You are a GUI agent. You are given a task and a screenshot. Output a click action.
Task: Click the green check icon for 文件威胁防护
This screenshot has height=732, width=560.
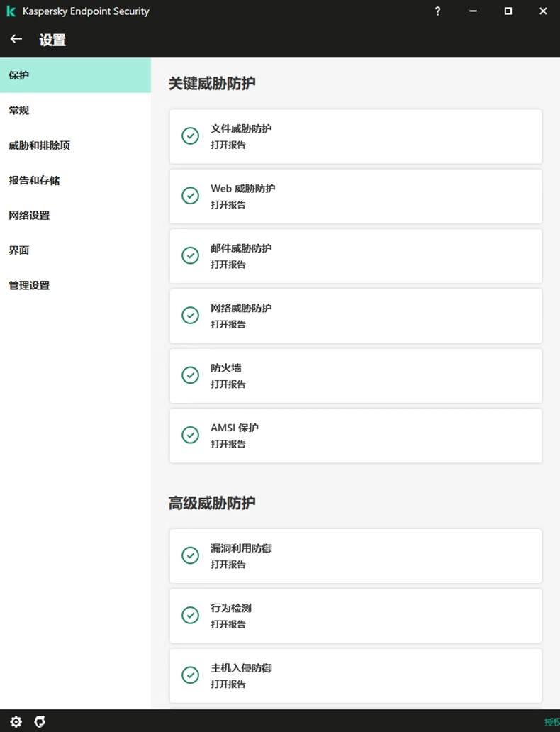pyautogui.click(x=190, y=135)
